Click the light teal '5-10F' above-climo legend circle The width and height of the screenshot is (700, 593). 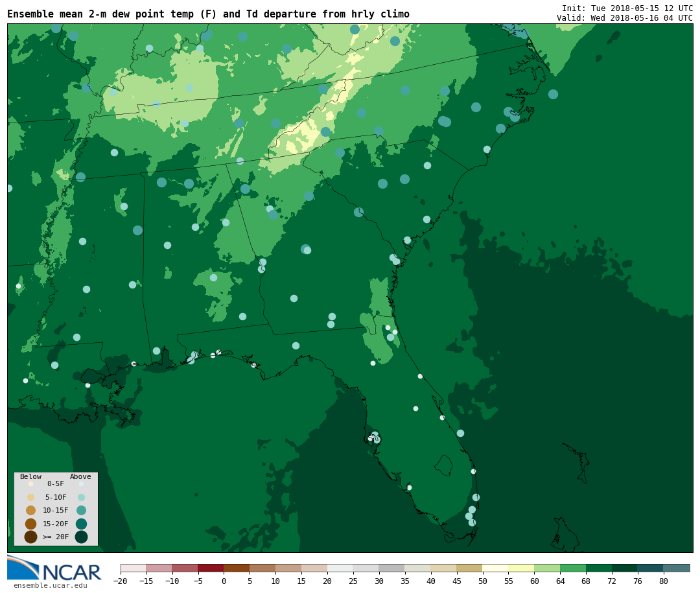point(81,498)
